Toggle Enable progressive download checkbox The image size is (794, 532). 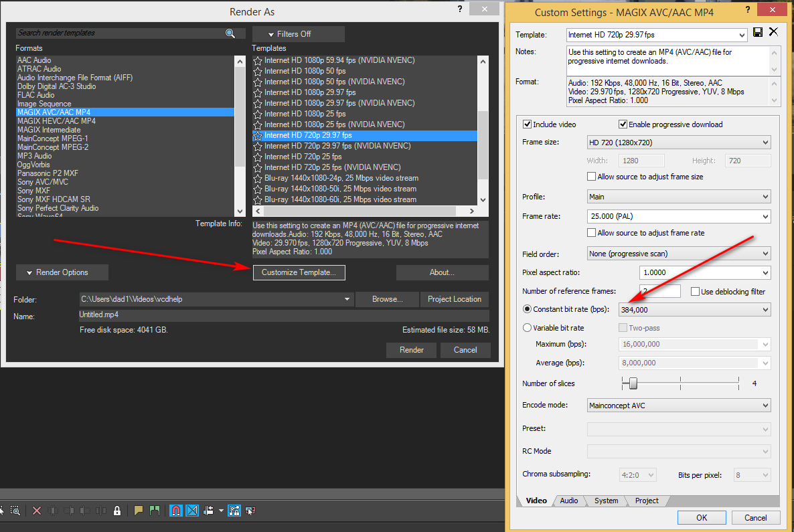(623, 124)
